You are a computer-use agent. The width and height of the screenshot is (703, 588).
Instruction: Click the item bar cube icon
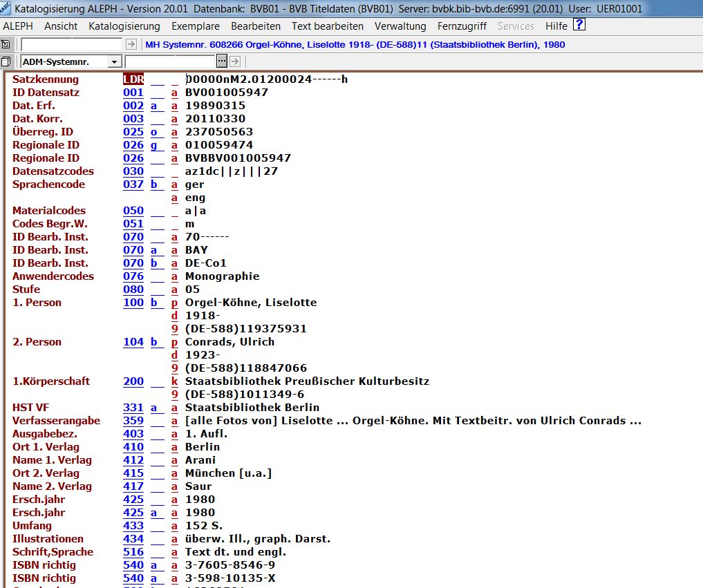[6, 62]
